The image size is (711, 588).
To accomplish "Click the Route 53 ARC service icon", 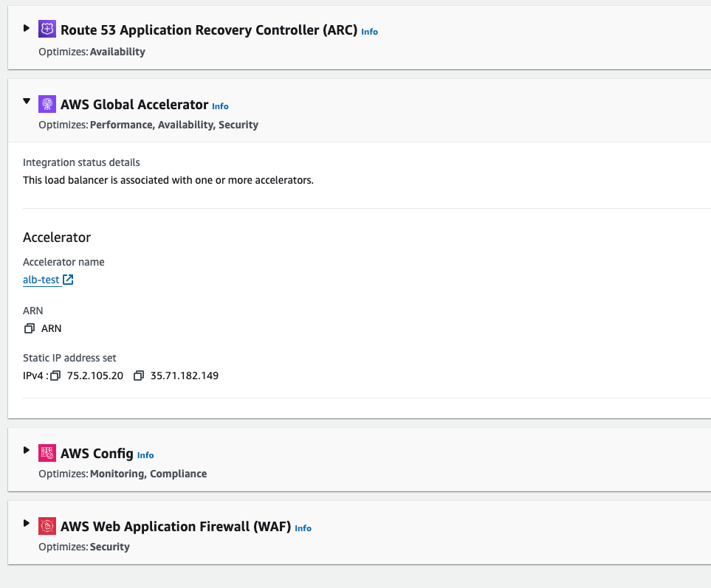I will pos(47,29).
